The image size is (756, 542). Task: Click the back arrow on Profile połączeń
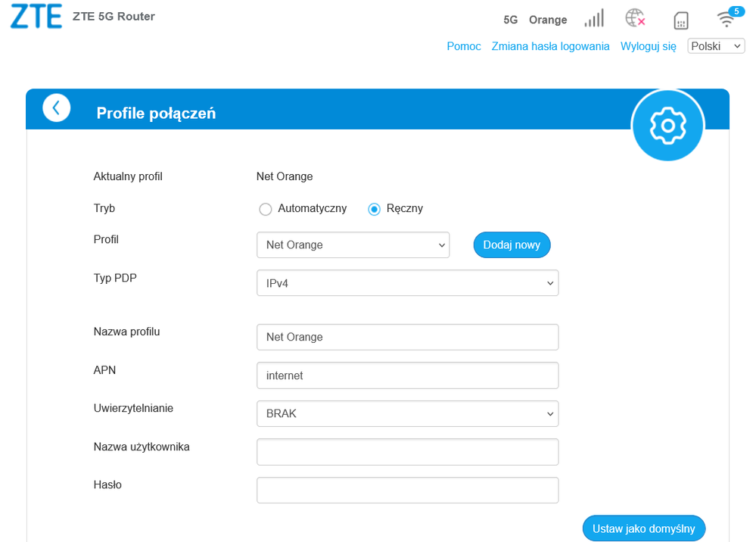(x=57, y=107)
